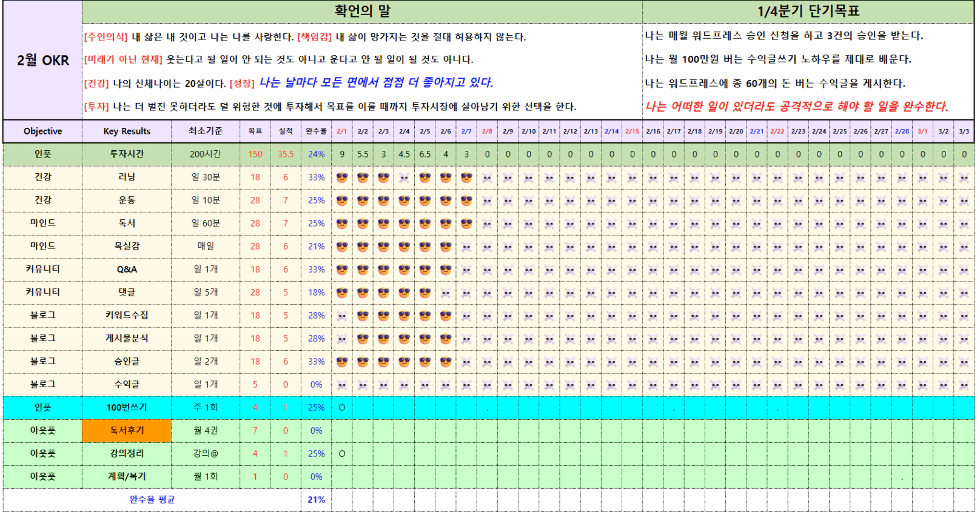Click the 키워드수집 skull icon under 2/1

342,316
